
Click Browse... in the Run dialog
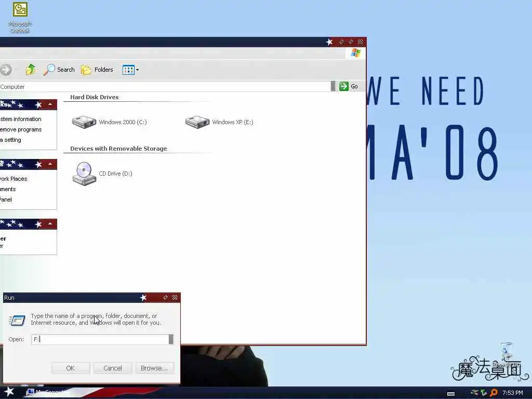pyautogui.click(x=154, y=368)
